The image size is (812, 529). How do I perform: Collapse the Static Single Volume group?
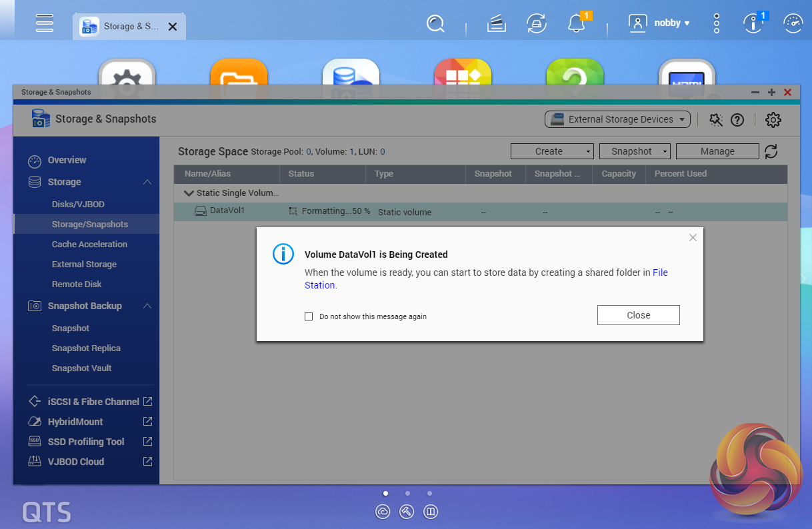[189, 193]
